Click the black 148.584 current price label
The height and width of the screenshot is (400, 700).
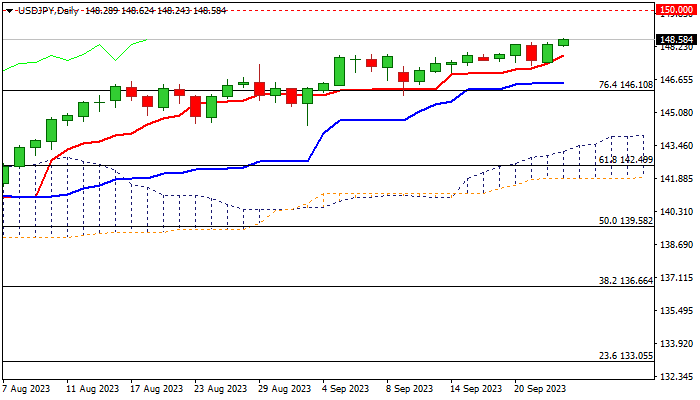point(676,40)
